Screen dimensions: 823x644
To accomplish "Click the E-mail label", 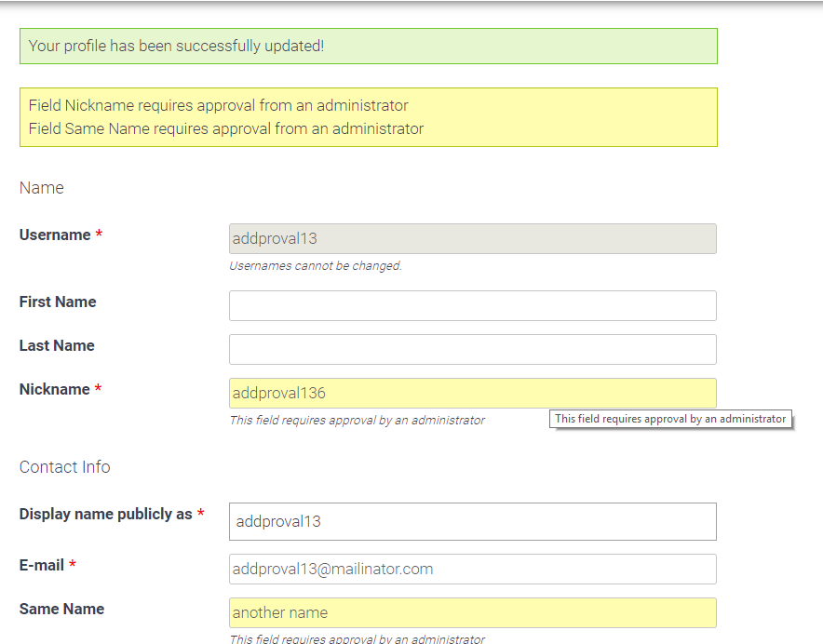I will [x=42, y=565].
